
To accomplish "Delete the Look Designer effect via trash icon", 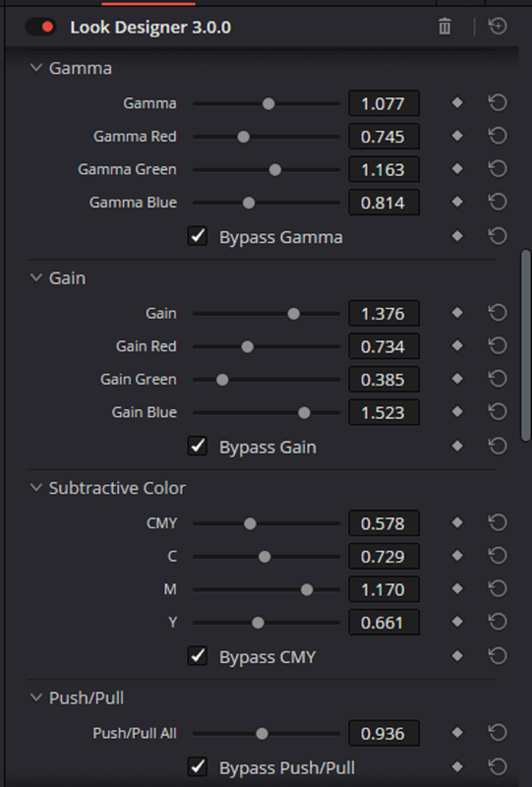I will [444, 27].
